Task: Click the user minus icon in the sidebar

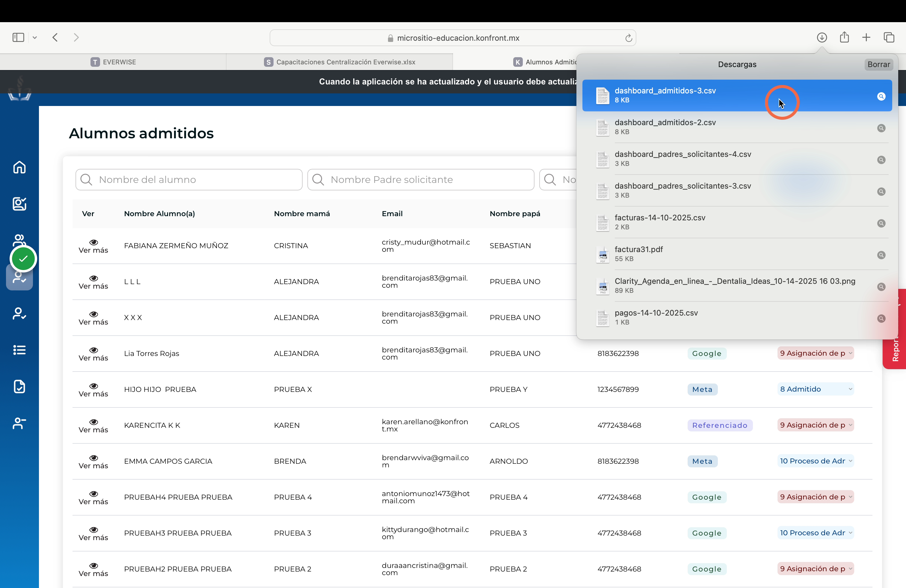Action: pyautogui.click(x=19, y=423)
